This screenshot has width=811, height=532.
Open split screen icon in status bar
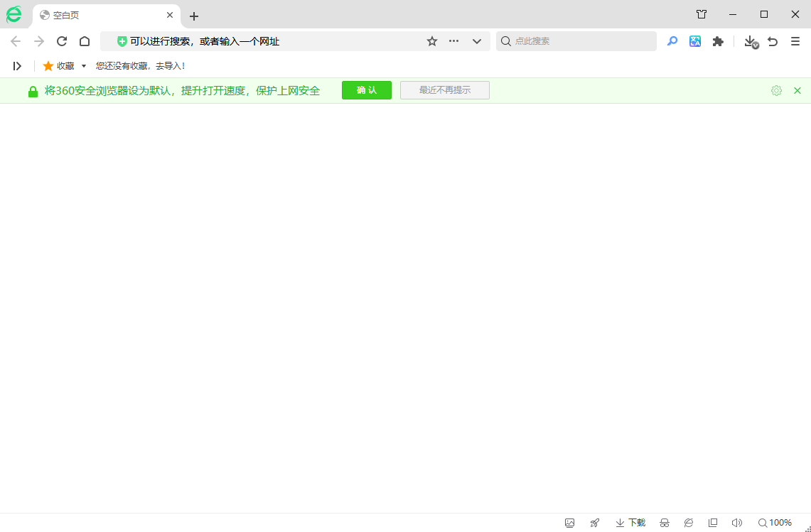click(712, 523)
